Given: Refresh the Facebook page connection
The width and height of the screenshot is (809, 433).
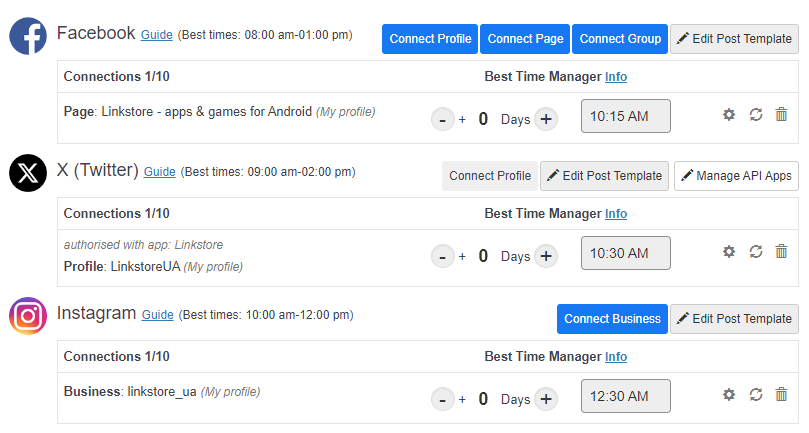Looking at the screenshot, I should [756, 115].
